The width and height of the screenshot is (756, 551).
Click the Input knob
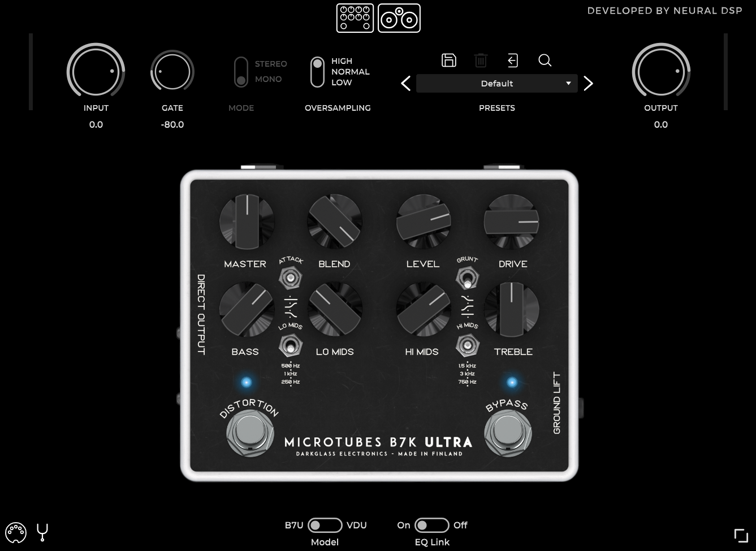pos(96,71)
